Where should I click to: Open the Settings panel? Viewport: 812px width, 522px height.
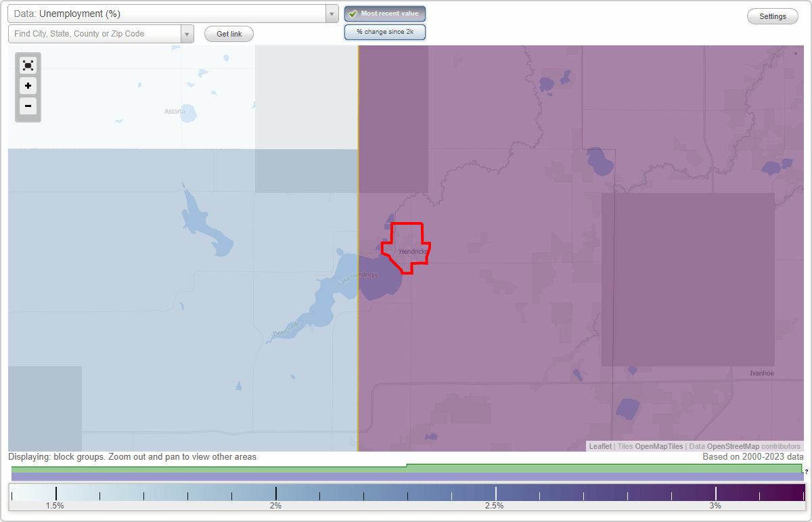pos(772,16)
